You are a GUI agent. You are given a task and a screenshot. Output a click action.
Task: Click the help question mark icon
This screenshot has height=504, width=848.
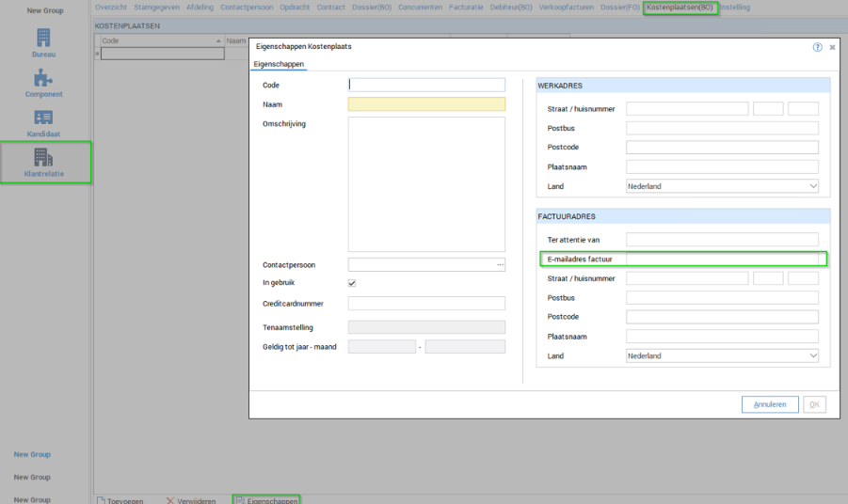point(817,47)
